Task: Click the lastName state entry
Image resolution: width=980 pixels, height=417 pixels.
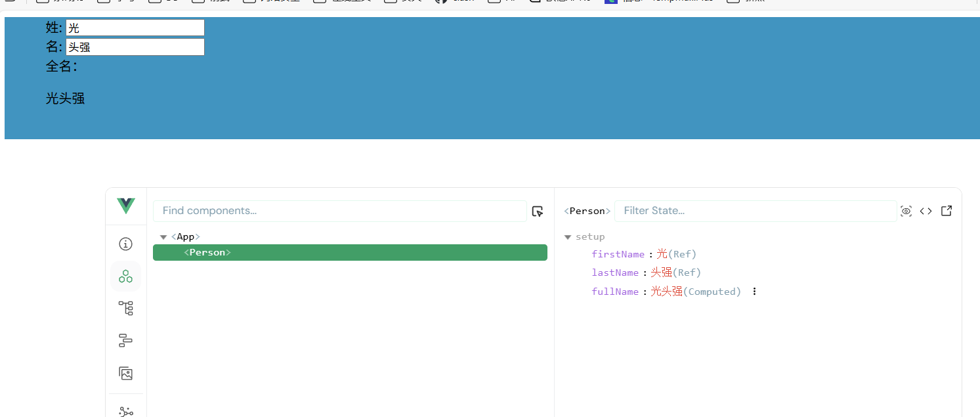Action: click(647, 273)
